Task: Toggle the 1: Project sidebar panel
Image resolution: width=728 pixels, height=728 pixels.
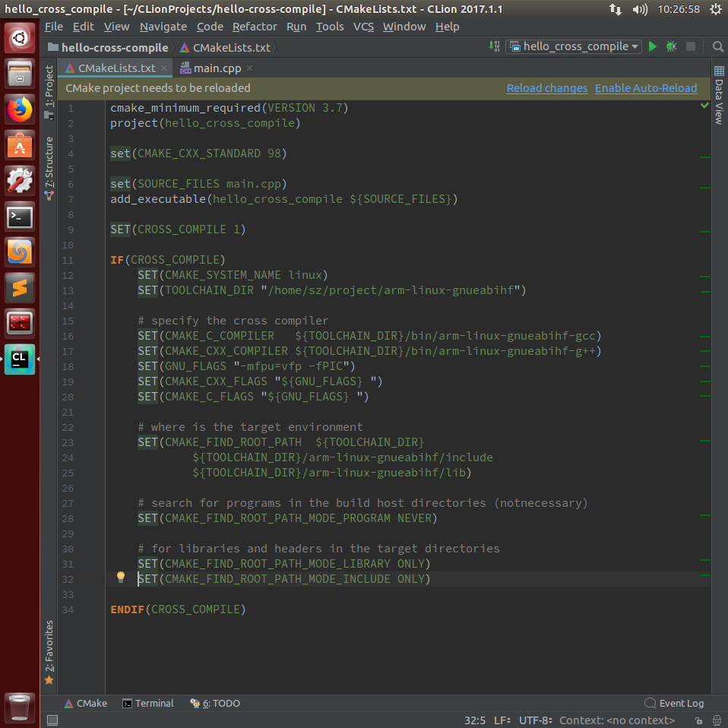Action: [x=48, y=84]
